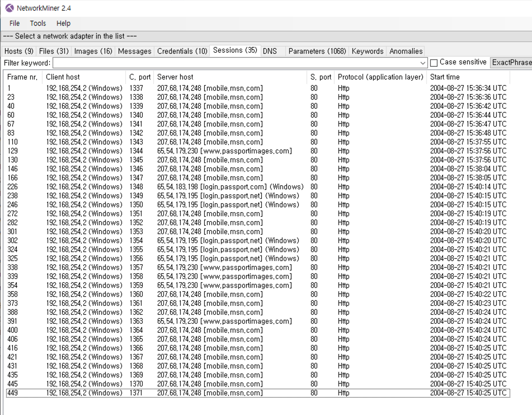The width and height of the screenshot is (532, 415).
Task: Select the focused session row with frame 449
Action: (258, 393)
